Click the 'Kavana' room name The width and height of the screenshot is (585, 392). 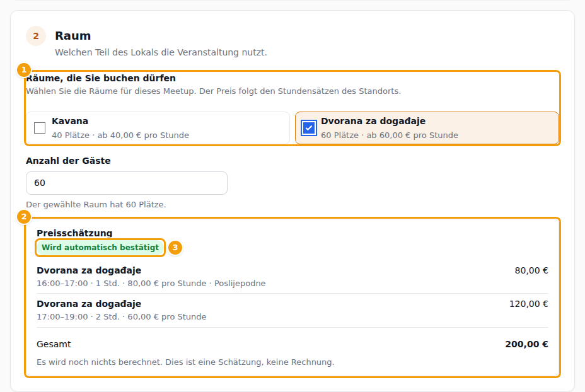click(70, 121)
